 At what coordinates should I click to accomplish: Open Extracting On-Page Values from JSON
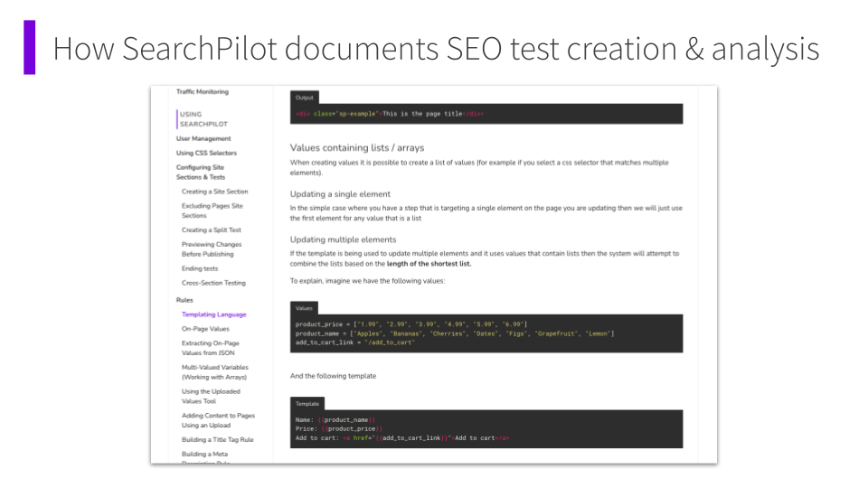pyautogui.click(x=211, y=348)
